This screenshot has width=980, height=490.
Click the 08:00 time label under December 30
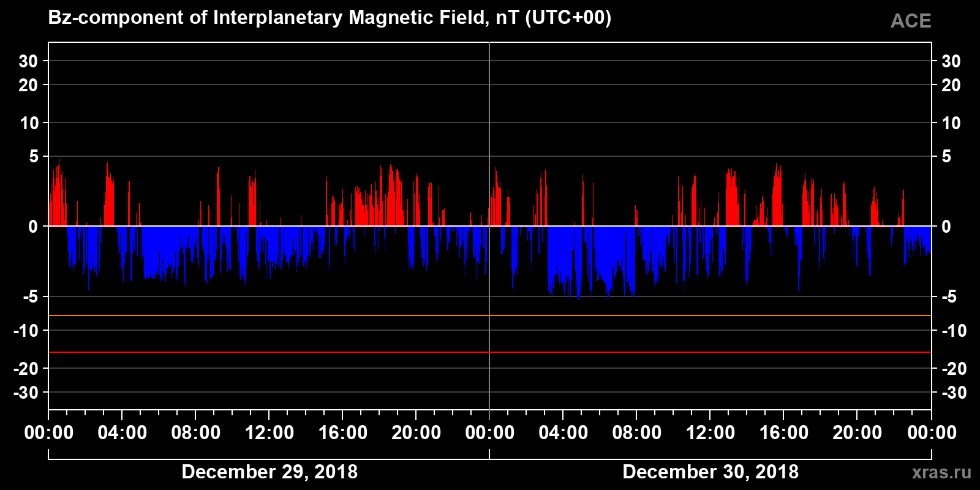coord(637,432)
